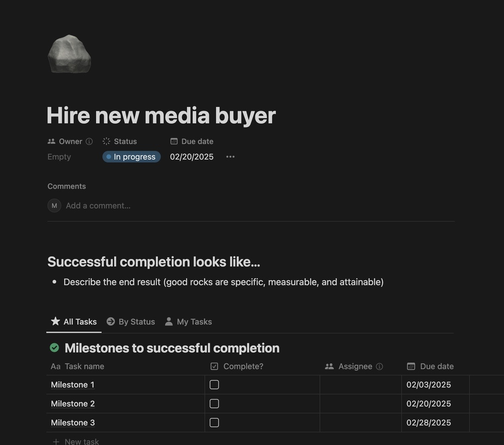Check the Milestone 1 complete checkbox
The width and height of the screenshot is (504, 445).
tap(215, 384)
